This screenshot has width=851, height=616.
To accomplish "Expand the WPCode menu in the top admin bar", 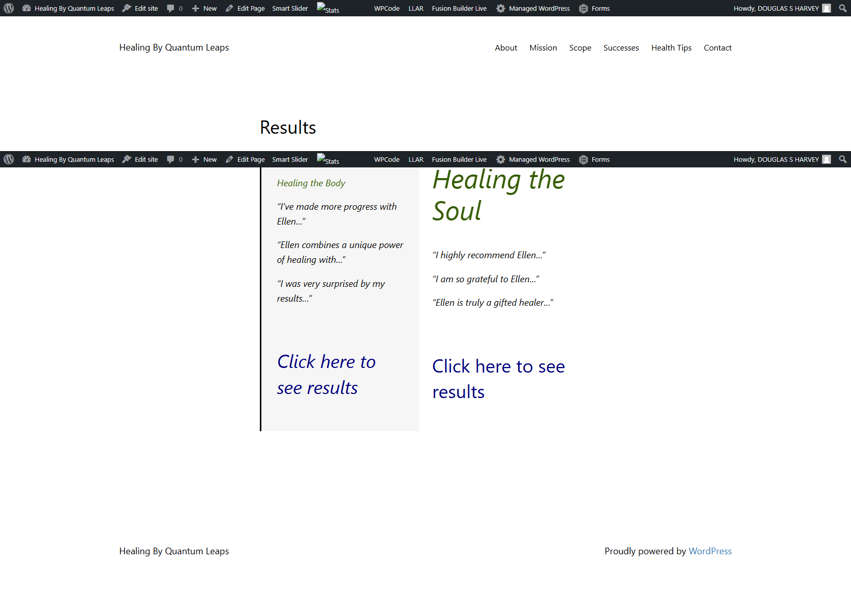I will tap(386, 8).
